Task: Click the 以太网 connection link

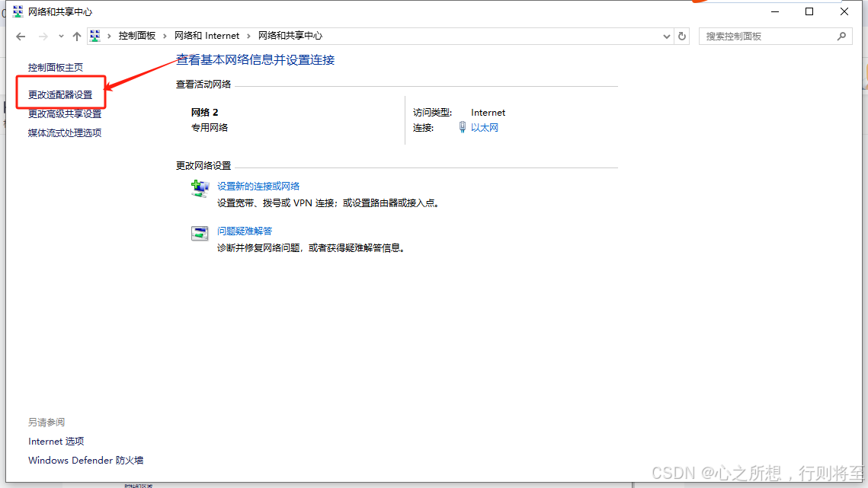Action: 484,128
